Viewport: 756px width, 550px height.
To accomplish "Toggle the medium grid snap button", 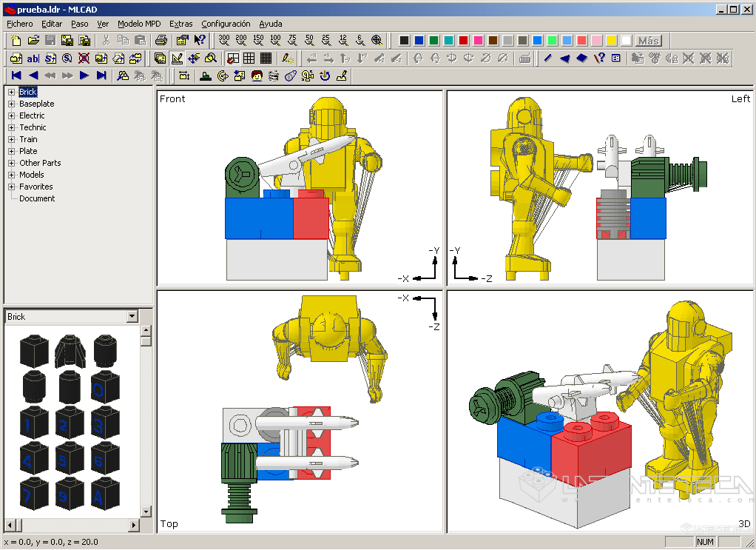I will point(249,58).
